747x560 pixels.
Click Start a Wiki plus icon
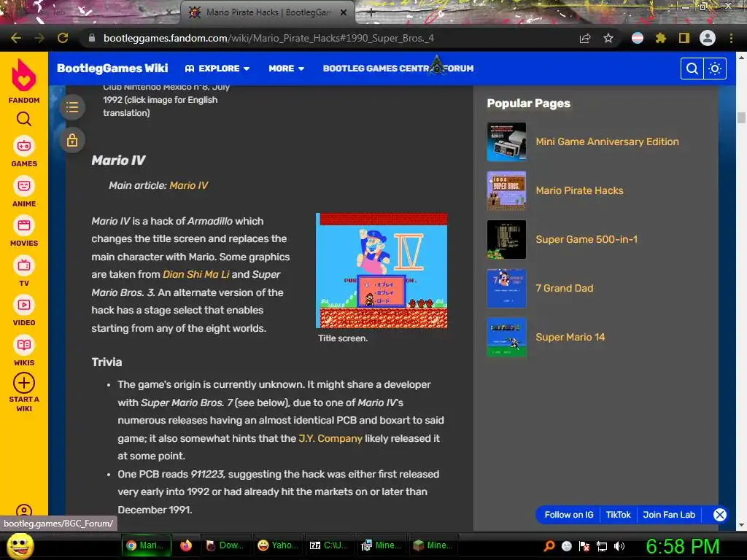click(x=24, y=383)
